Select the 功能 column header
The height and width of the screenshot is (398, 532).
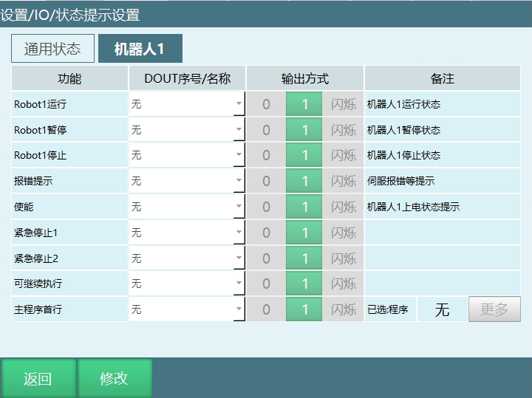(x=69, y=78)
